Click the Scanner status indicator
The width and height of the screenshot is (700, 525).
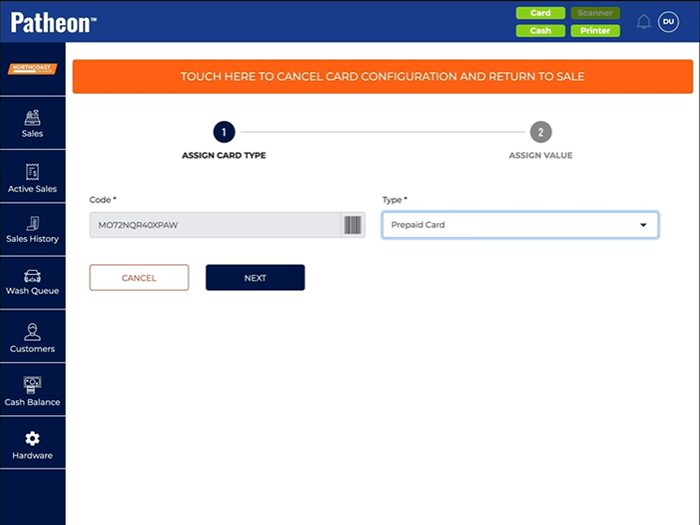click(595, 13)
